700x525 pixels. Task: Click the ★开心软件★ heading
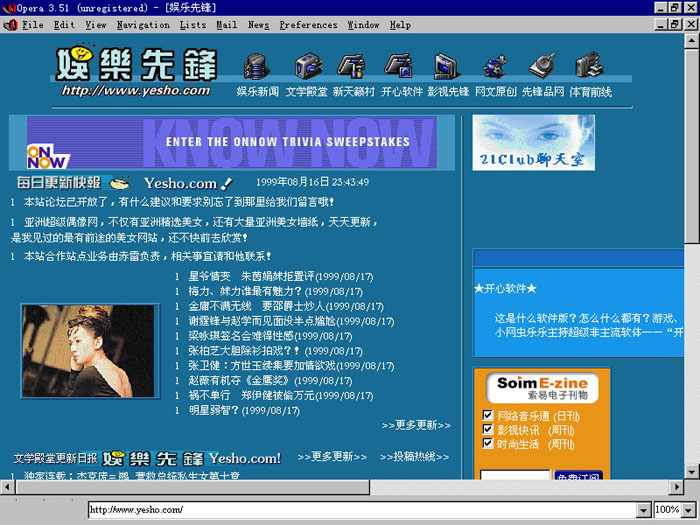pos(505,288)
